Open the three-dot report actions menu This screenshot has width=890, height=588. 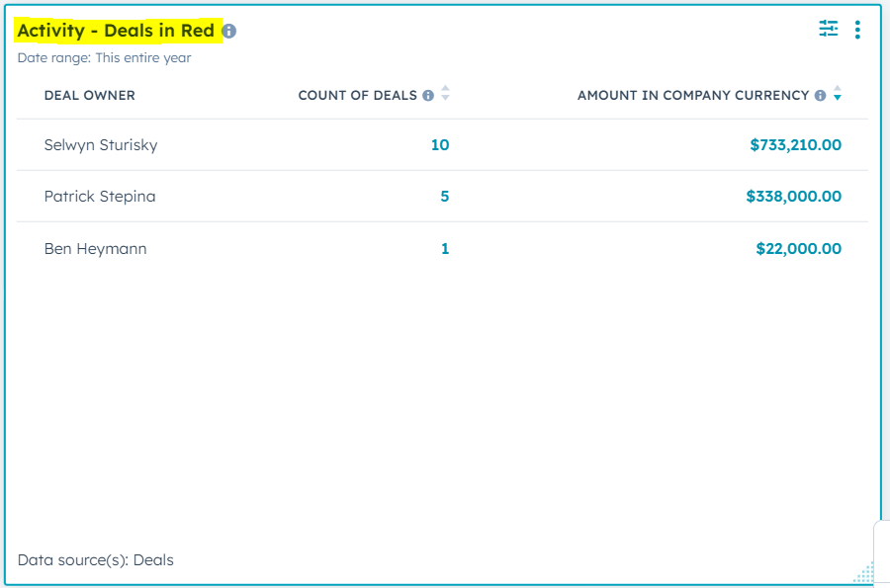[x=857, y=30]
